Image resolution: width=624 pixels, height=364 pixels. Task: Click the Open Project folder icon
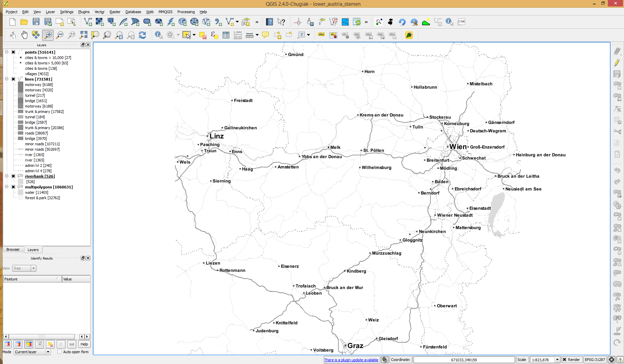click(24, 22)
